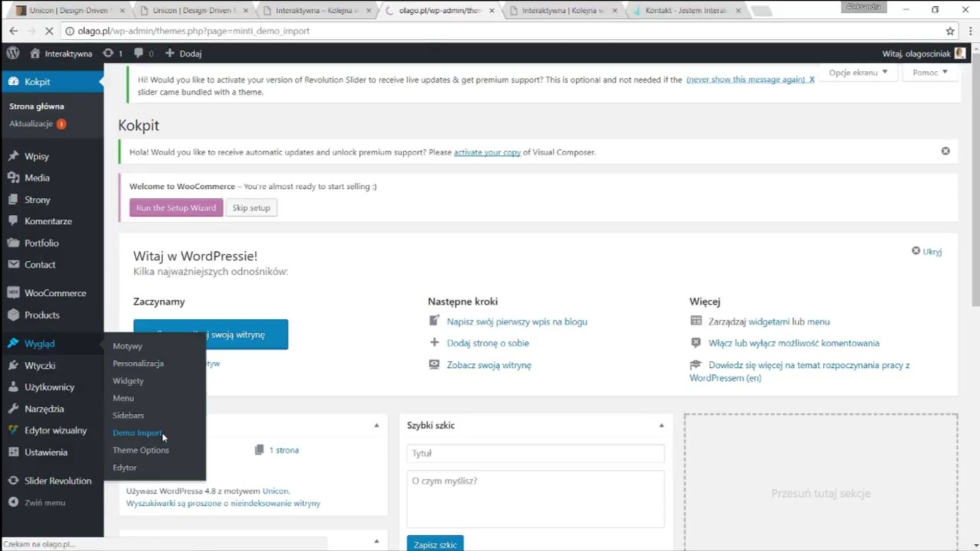Open the user avatar next to Witaj, olagosciniak
Image resolution: width=980 pixels, height=551 pixels.
click(960, 53)
